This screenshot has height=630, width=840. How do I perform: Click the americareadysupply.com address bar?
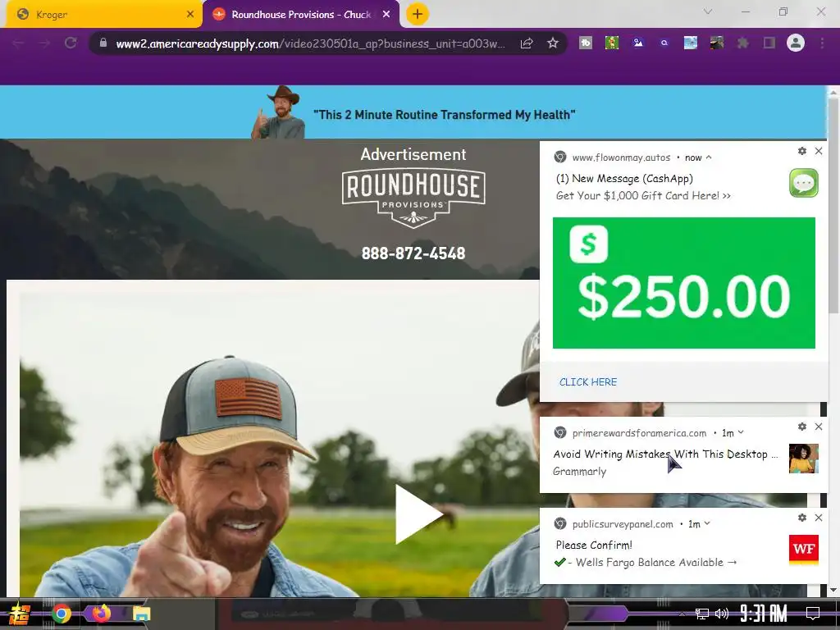(311, 43)
